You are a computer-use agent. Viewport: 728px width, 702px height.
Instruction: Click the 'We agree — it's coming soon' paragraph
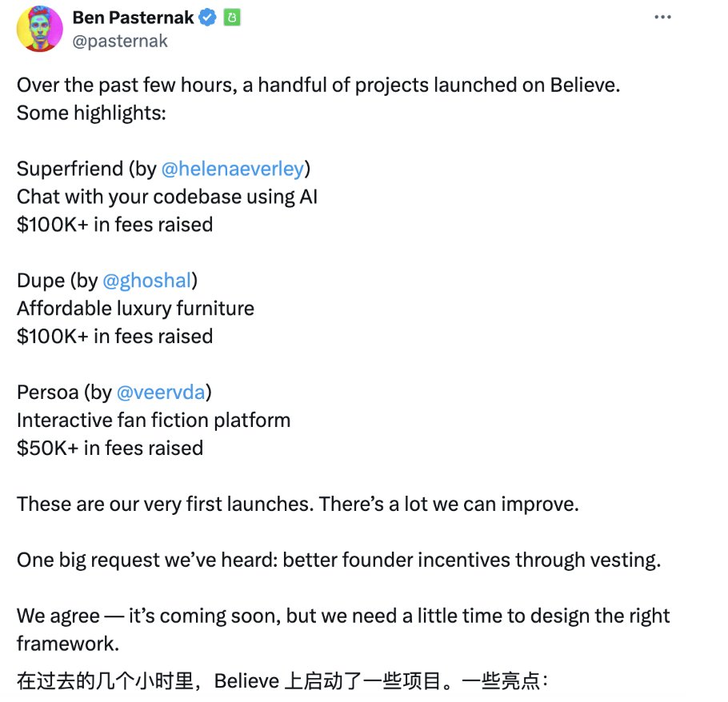tap(343, 630)
